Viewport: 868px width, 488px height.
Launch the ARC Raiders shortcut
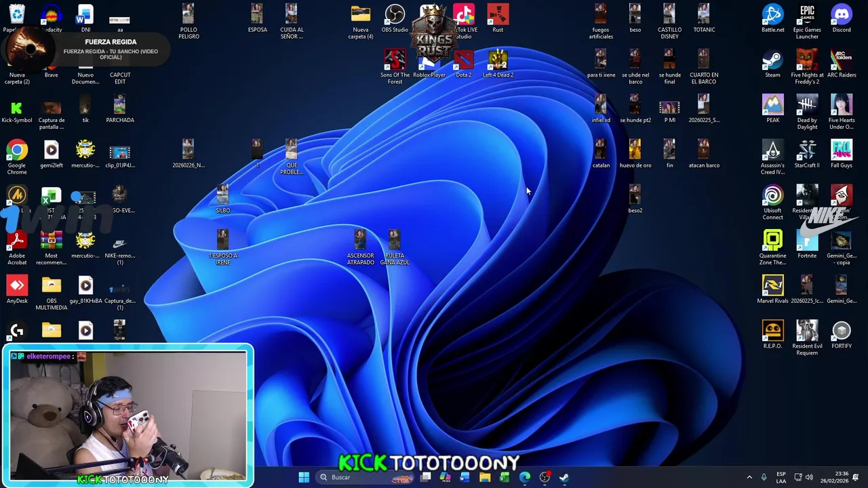[842, 64]
